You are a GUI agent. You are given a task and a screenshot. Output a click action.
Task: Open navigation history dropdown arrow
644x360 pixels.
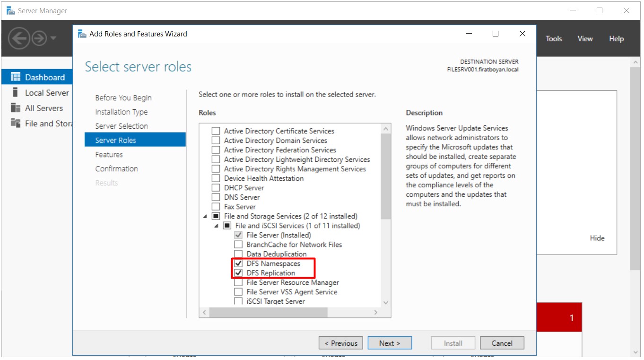tap(53, 38)
